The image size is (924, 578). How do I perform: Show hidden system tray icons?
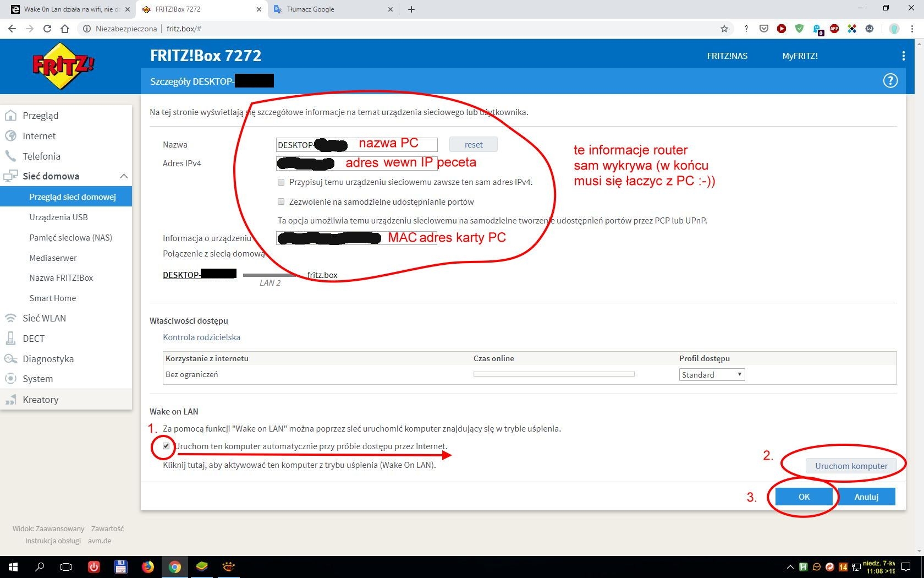tap(790, 567)
